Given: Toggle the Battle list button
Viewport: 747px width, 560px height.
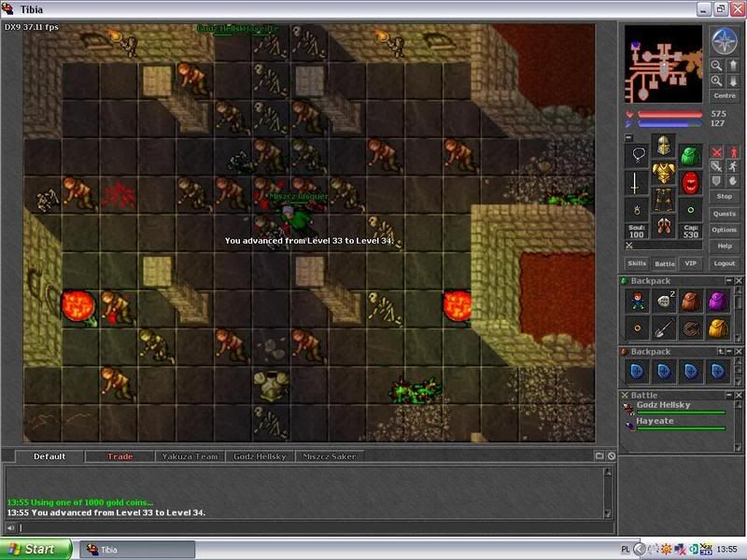Looking at the screenshot, I should pos(664,263).
